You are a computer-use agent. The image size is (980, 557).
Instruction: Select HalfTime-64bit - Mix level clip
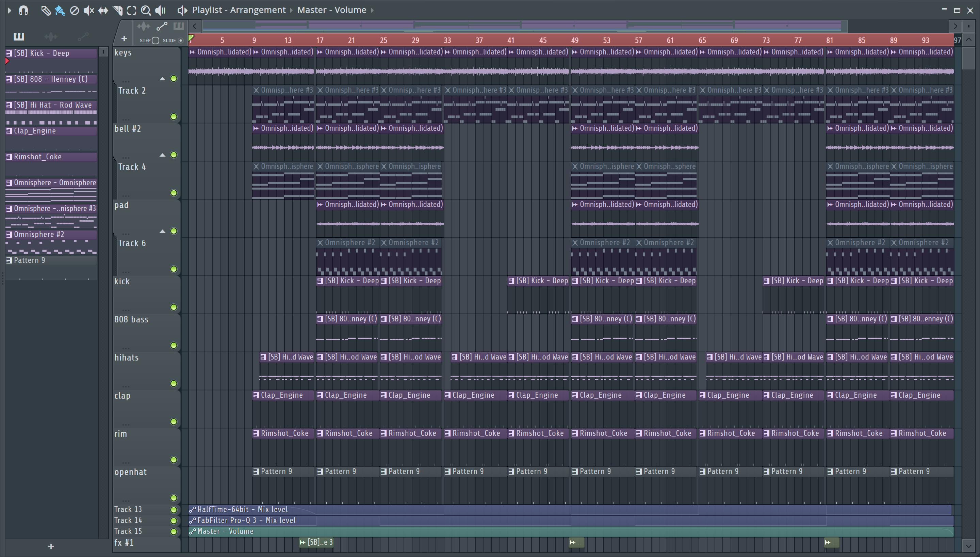571,510
